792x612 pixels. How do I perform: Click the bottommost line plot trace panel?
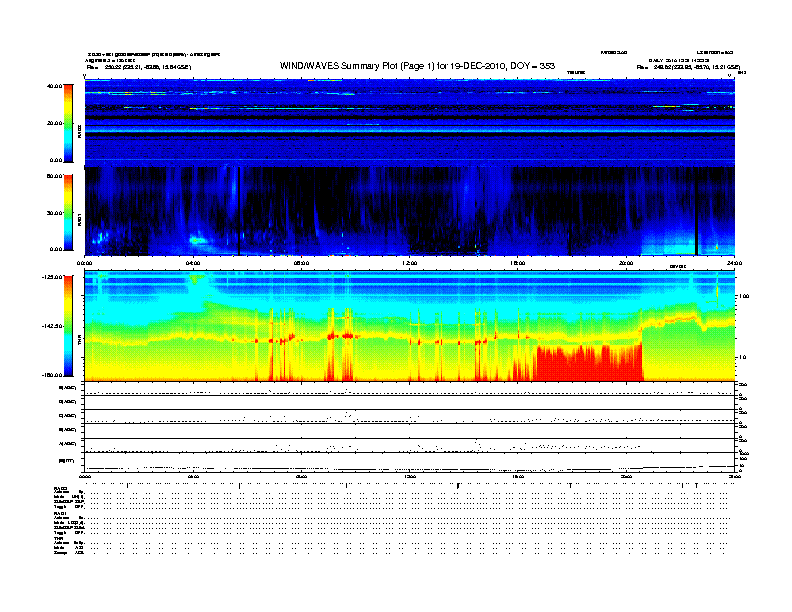(x=409, y=463)
